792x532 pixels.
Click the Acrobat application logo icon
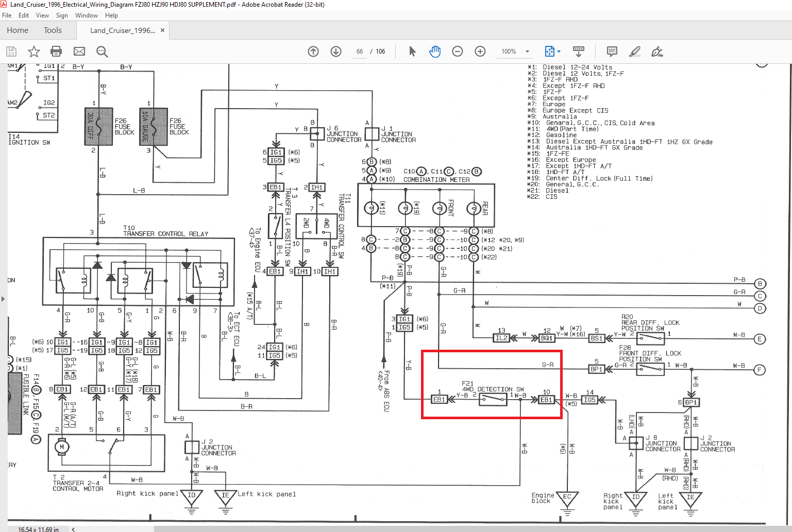pyautogui.click(x=4, y=4)
